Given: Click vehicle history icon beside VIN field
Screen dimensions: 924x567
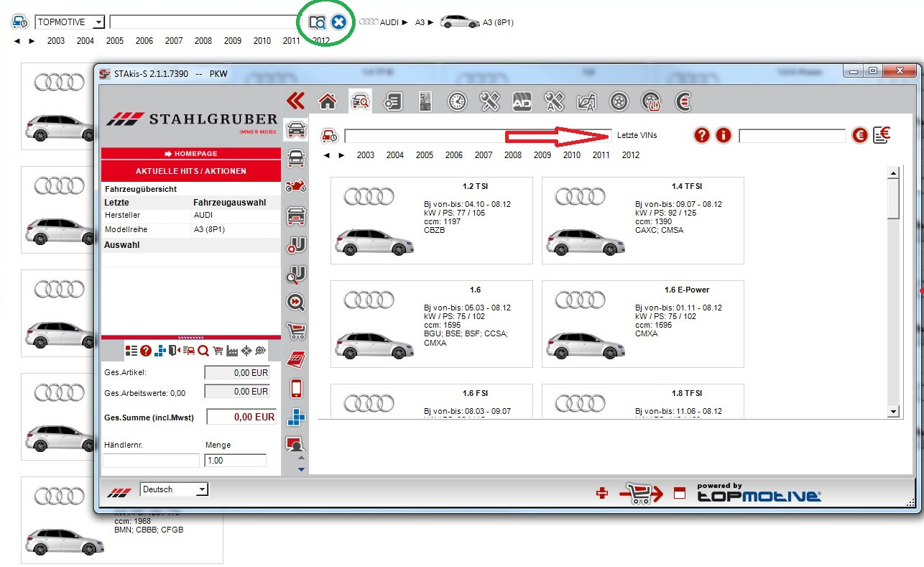Looking at the screenshot, I should point(329,135).
